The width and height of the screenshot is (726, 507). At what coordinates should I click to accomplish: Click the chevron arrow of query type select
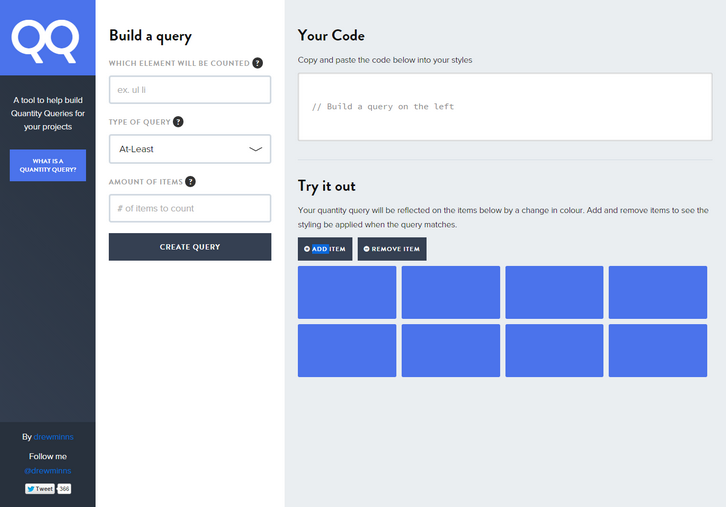click(255, 149)
